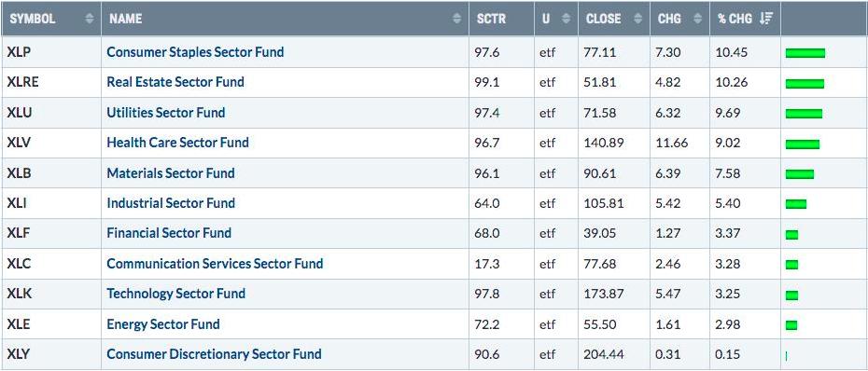This screenshot has width=868, height=371.
Task: Click the green % change bar for XLP
Action: (x=805, y=53)
